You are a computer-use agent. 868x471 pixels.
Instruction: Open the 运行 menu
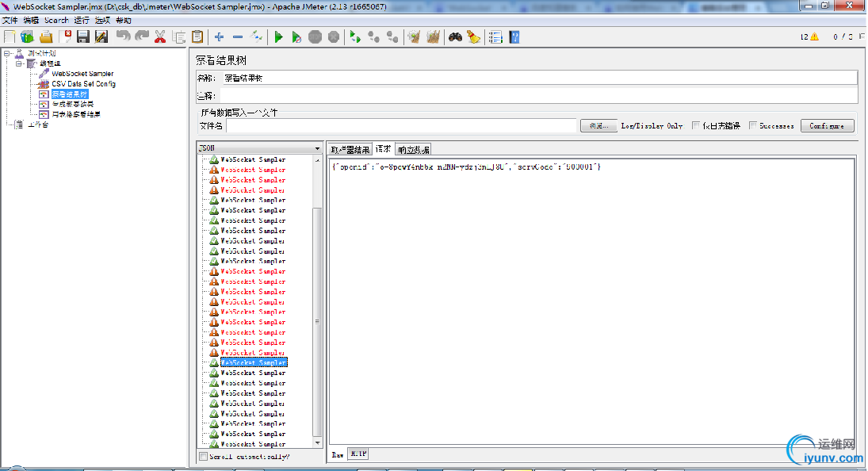(x=82, y=21)
